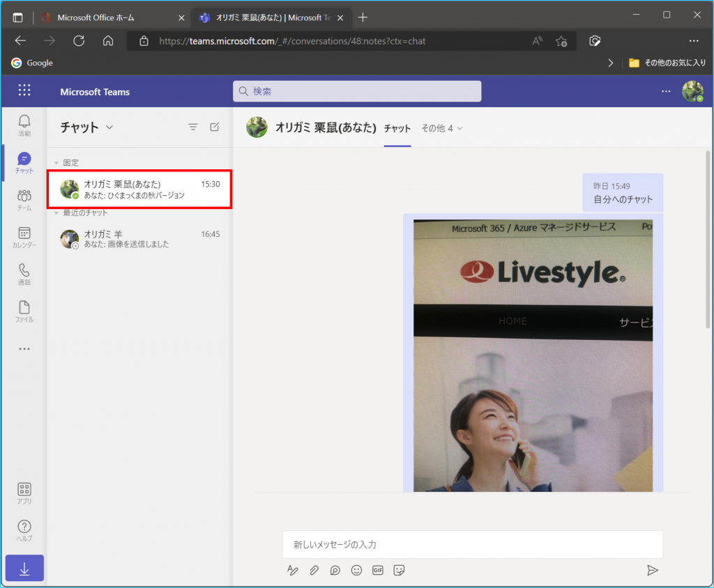This screenshot has width=714, height=588.
Task: Click the 新しいメッセージの入力 message box
Action: point(472,544)
